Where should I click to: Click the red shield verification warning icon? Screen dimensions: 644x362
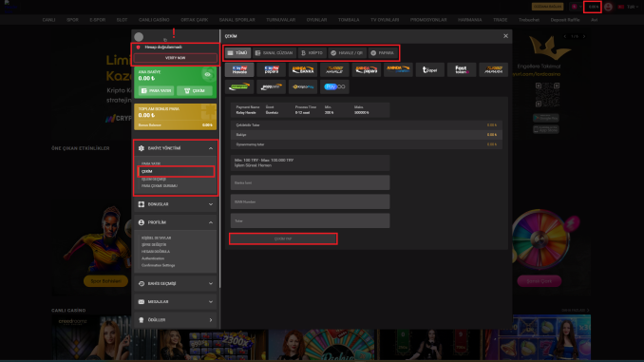click(139, 48)
